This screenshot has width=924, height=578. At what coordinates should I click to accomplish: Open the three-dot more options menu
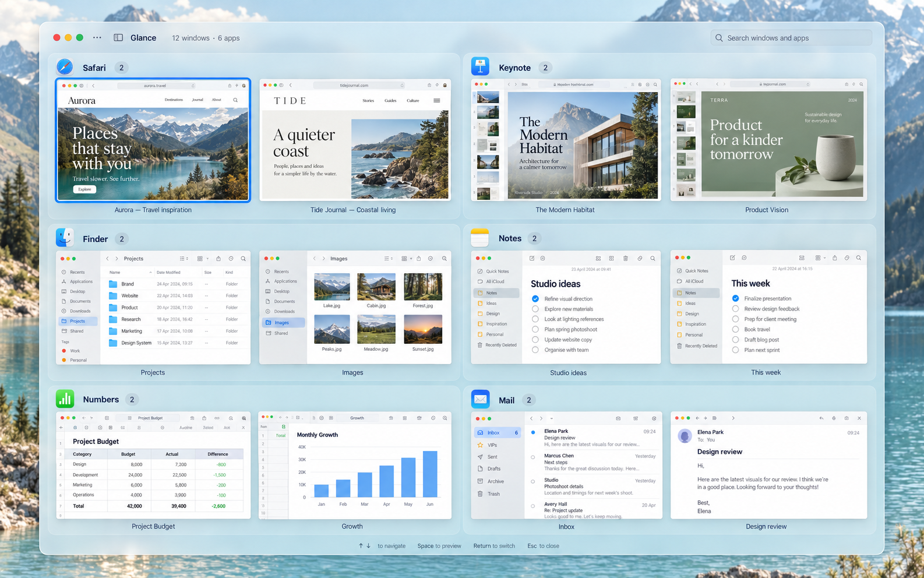(97, 37)
